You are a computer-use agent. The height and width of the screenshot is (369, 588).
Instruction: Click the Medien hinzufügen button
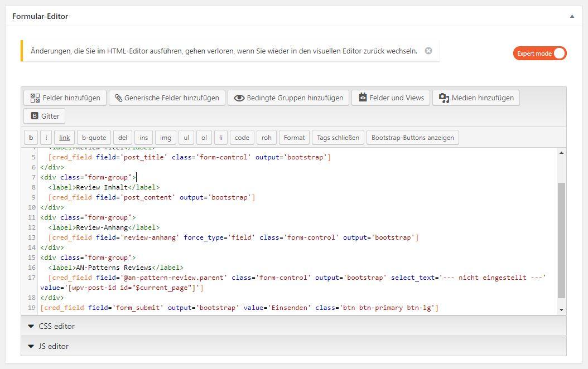pos(476,98)
